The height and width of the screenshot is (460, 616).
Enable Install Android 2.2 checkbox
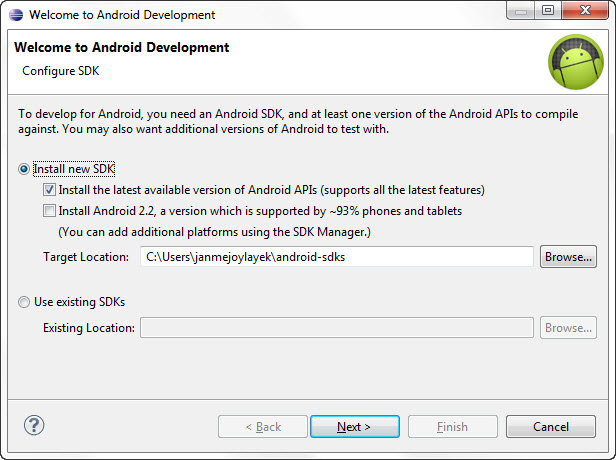tap(49, 211)
